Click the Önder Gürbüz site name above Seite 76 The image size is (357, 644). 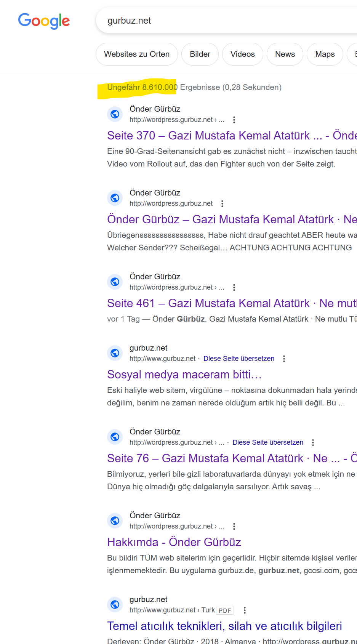155,432
